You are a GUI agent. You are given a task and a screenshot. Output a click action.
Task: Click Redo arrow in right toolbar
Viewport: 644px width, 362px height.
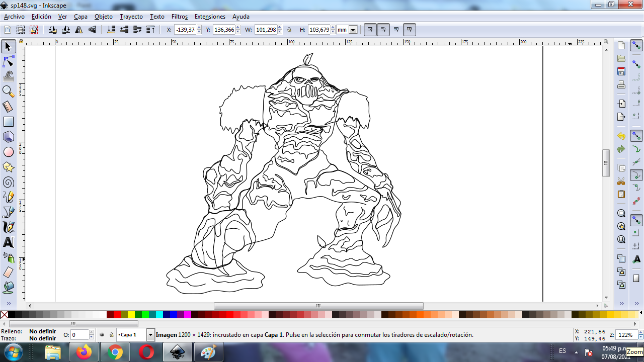tap(621, 149)
